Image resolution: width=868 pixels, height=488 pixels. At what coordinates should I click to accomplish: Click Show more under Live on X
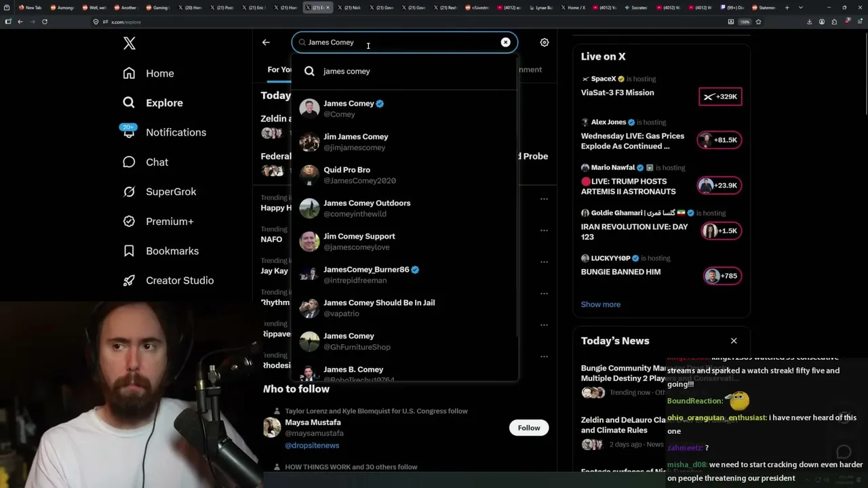[601, 304]
